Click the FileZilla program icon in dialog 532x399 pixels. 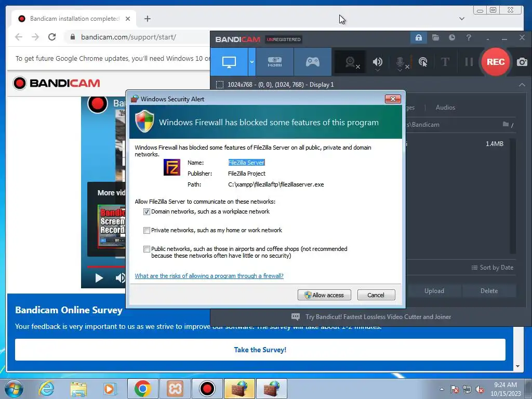(x=171, y=167)
